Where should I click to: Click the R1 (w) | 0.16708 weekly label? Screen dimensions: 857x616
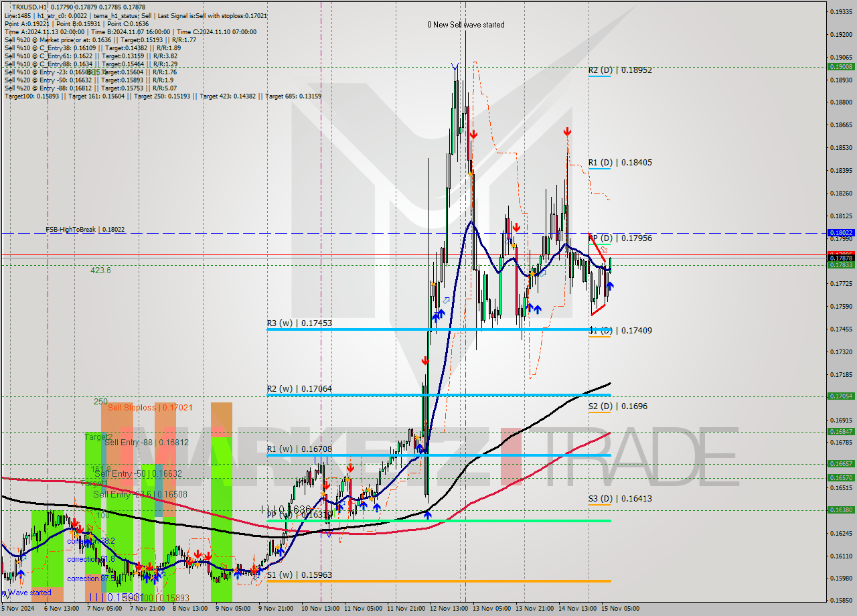pyautogui.click(x=299, y=449)
